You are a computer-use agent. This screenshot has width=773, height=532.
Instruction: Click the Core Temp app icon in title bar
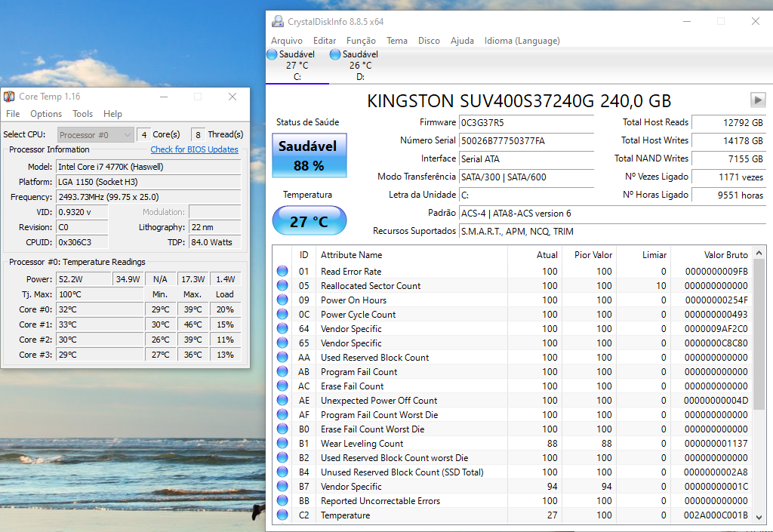click(x=9, y=97)
